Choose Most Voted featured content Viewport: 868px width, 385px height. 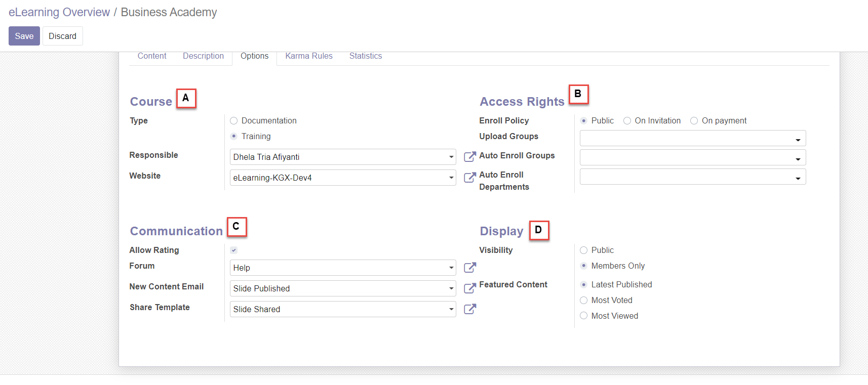click(584, 300)
